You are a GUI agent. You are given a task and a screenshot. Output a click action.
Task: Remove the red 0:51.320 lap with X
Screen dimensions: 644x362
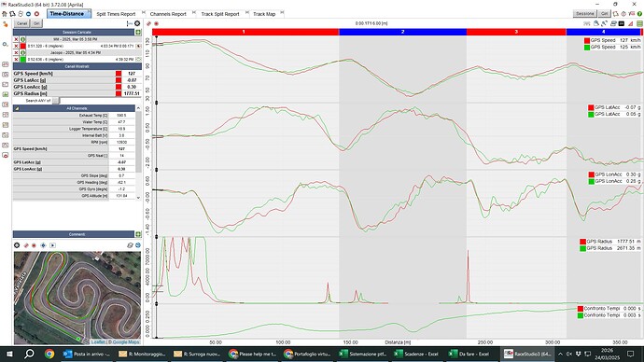click(x=16, y=46)
